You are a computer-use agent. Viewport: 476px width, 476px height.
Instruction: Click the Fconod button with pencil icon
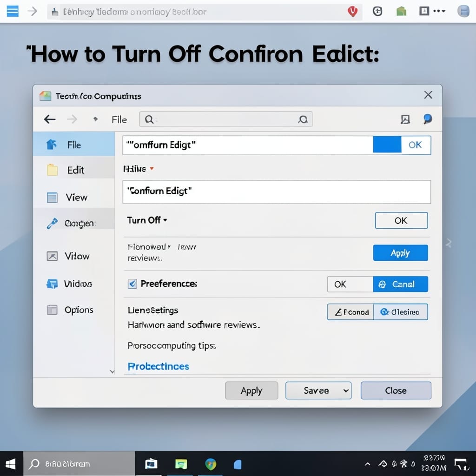[350, 312]
